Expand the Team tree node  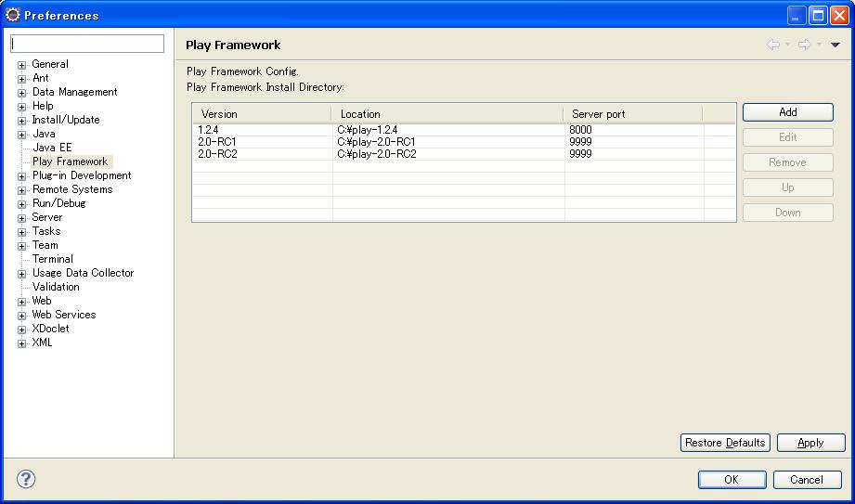coord(21,246)
